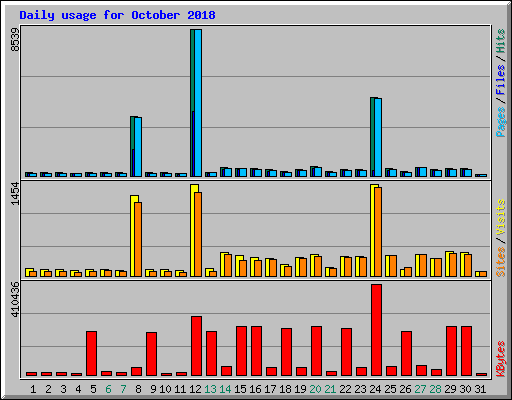
Task: Click the Pages legend label
Action: coord(500,122)
